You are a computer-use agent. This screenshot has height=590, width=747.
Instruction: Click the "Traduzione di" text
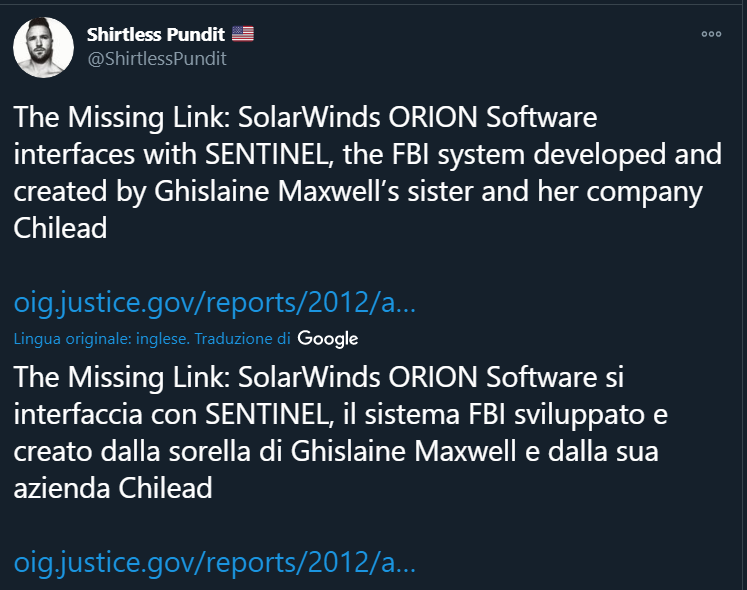(243, 339)
